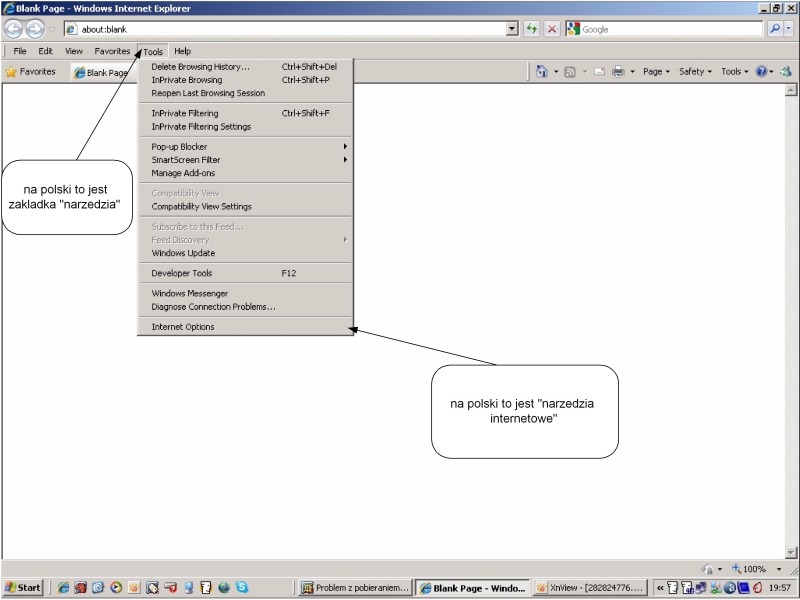
Task: Expand the SmartScreen Filter submenu
Action: [245, 160]
